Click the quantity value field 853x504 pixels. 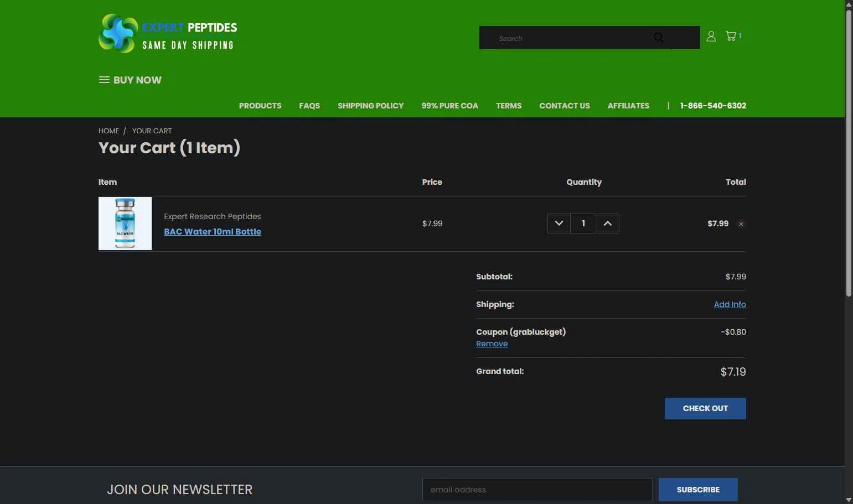583,224
